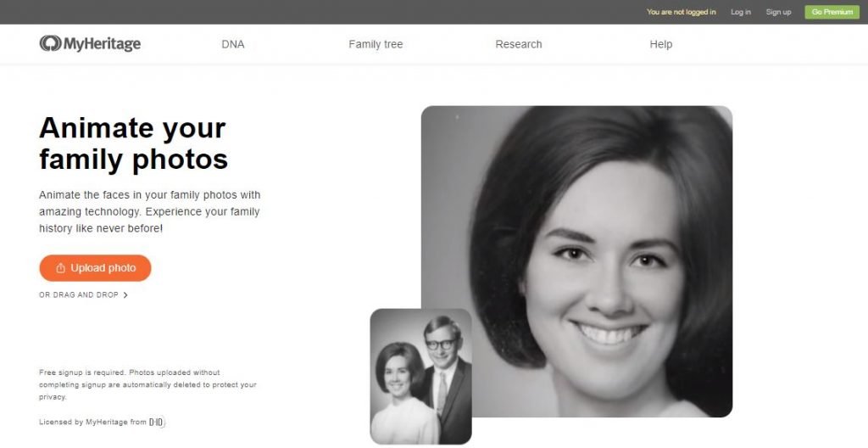The image size is (868, 448).
Task: Click the green Go Premium button
Action: tap(832, 12)
